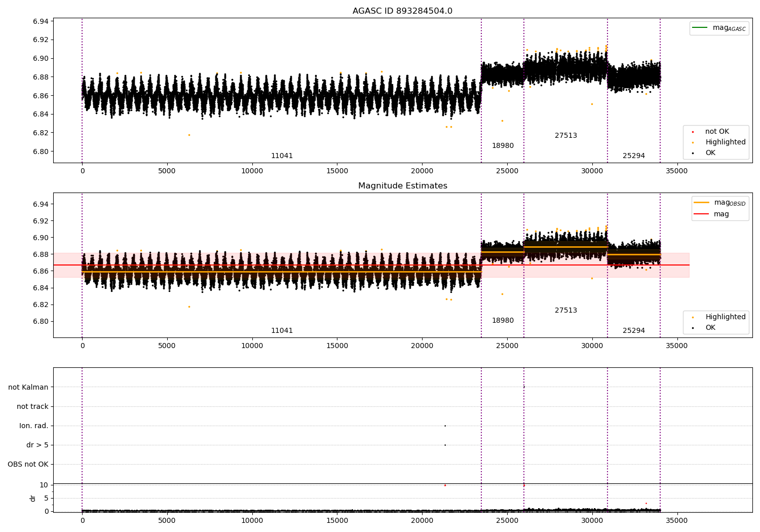Click the "not track" axis label
This screenshot has width=760, height=532.
[x=32, y=406]
